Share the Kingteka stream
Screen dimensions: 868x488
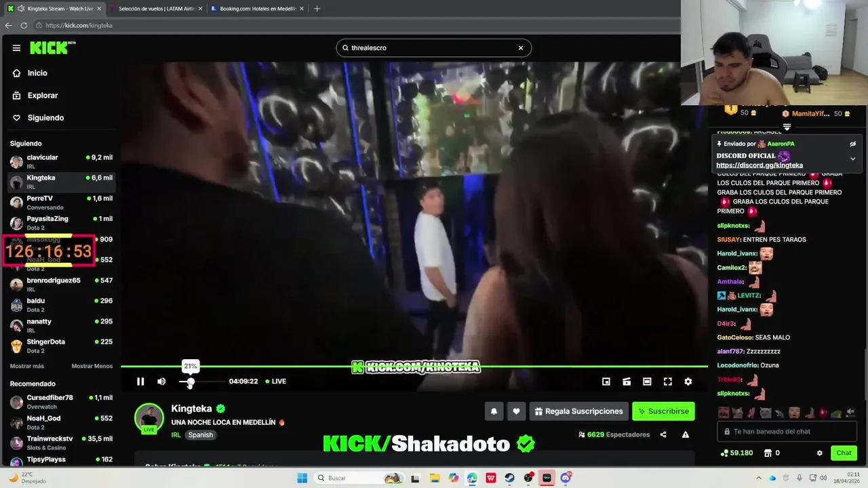click(663, 434)
